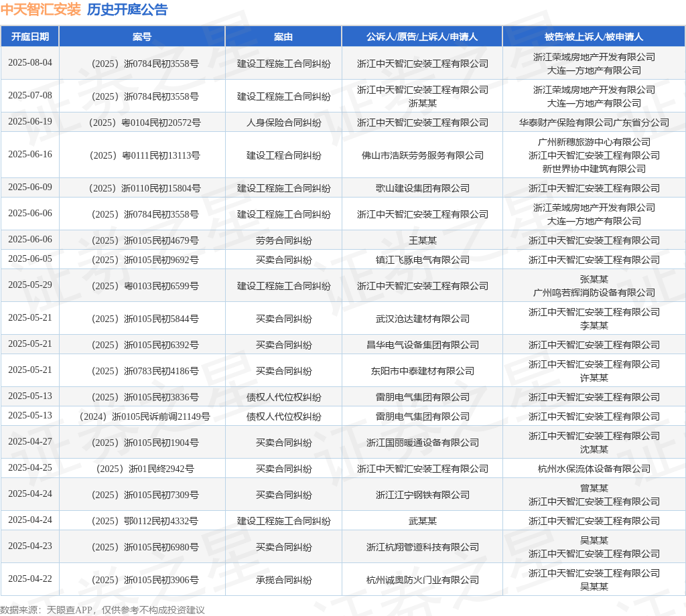
Task: Click the date 2025-04-27
Action: click(x=30, y=441)
